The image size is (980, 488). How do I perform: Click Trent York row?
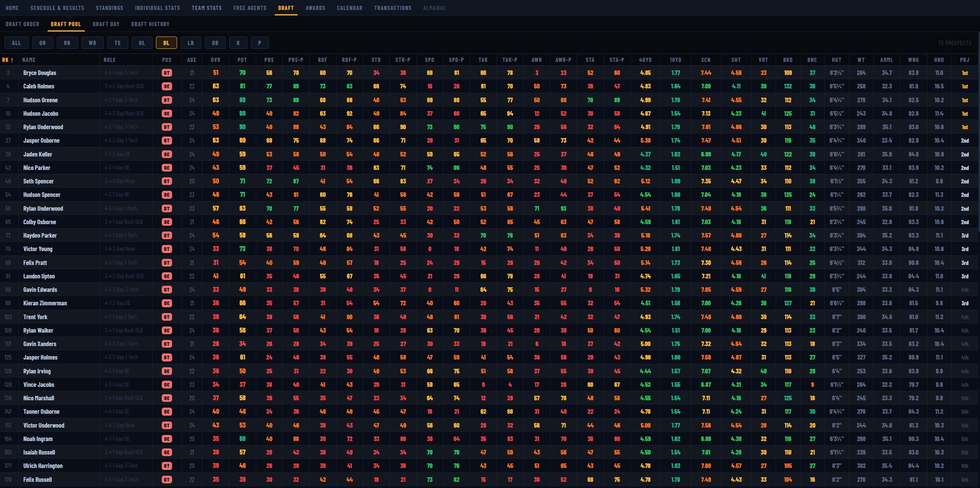490,317
